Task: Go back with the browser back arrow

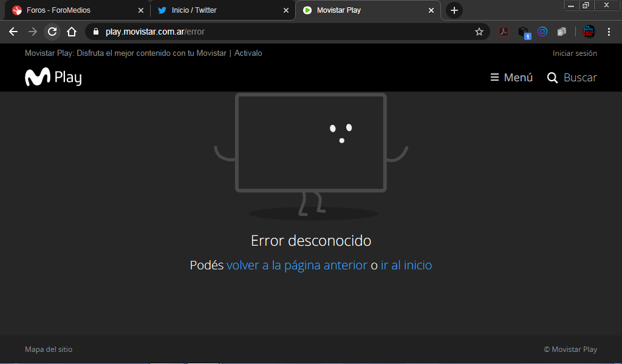Action: point(13,32)
